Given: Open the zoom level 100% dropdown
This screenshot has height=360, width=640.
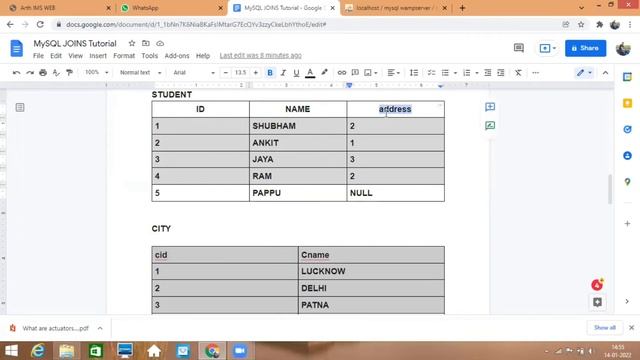Looking at the screenshot, I should 96,72.
